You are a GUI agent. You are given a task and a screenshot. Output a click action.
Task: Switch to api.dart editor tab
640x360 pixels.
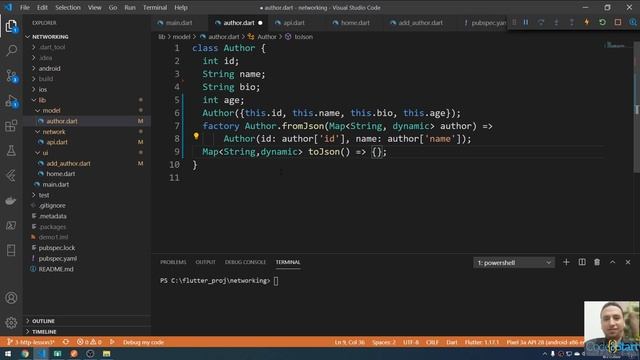294,23
